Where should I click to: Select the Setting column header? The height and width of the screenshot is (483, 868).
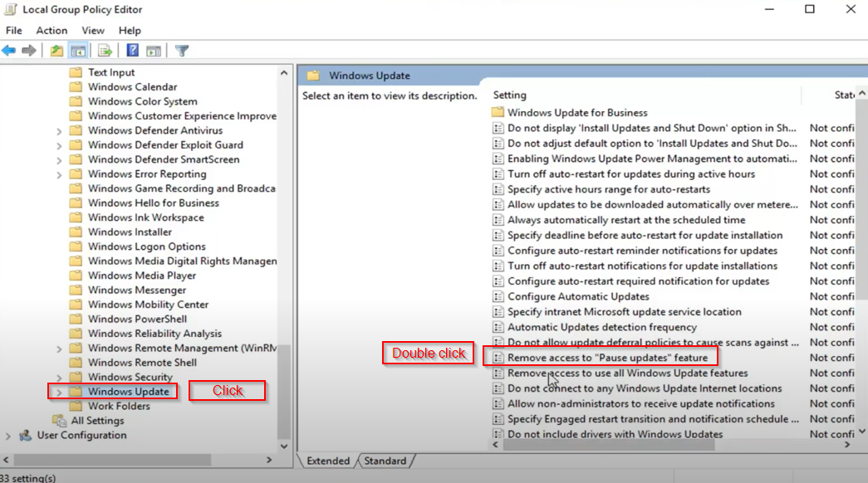pyautogui.click(x=509, y=95)
